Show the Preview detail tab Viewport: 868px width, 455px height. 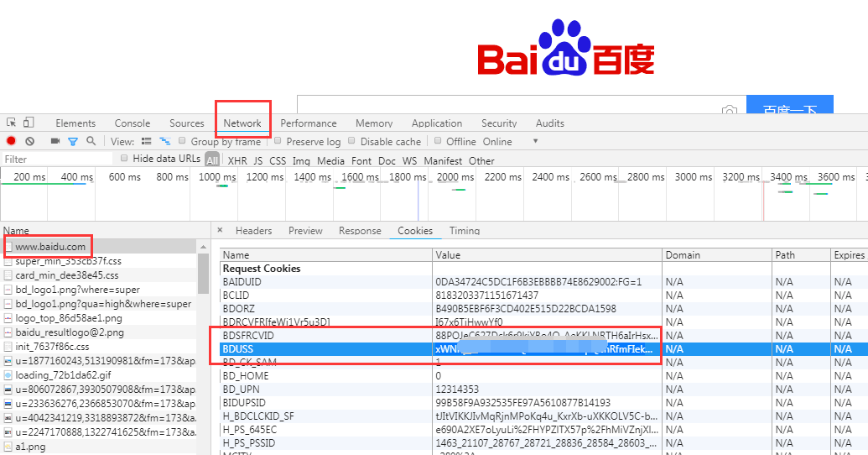[305, 231]
